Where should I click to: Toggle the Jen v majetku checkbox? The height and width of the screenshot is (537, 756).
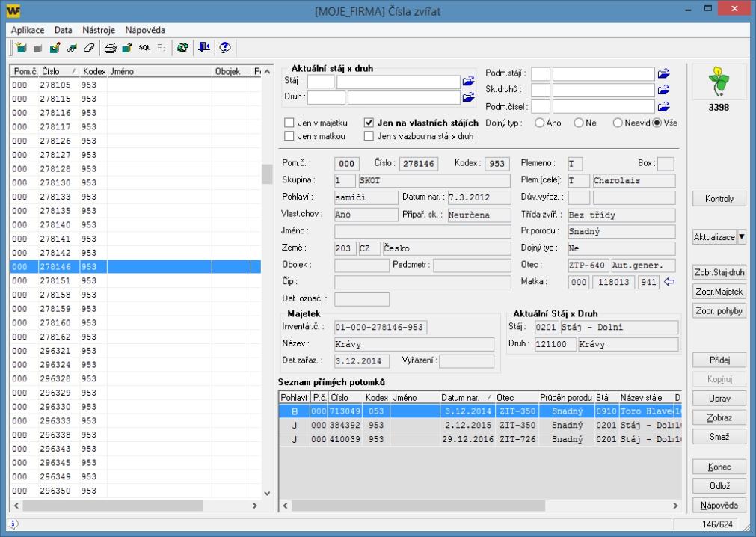point(289,123)
